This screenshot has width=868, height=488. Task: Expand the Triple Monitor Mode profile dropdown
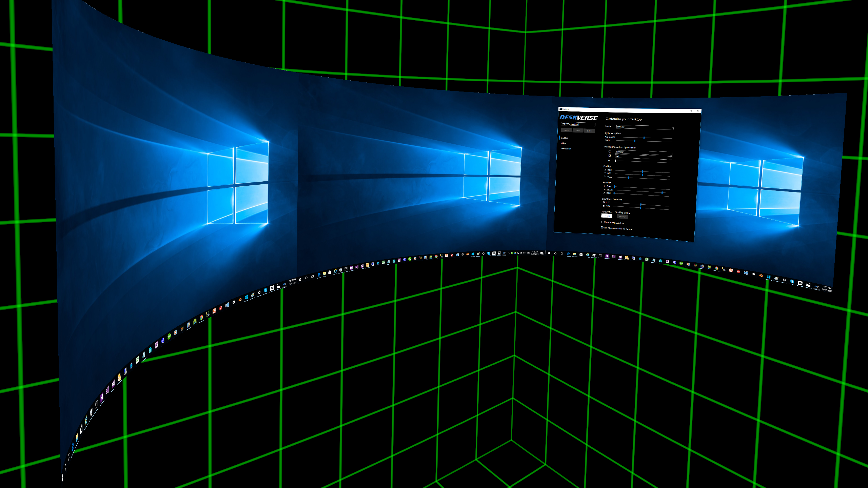(x=578, y=124)
